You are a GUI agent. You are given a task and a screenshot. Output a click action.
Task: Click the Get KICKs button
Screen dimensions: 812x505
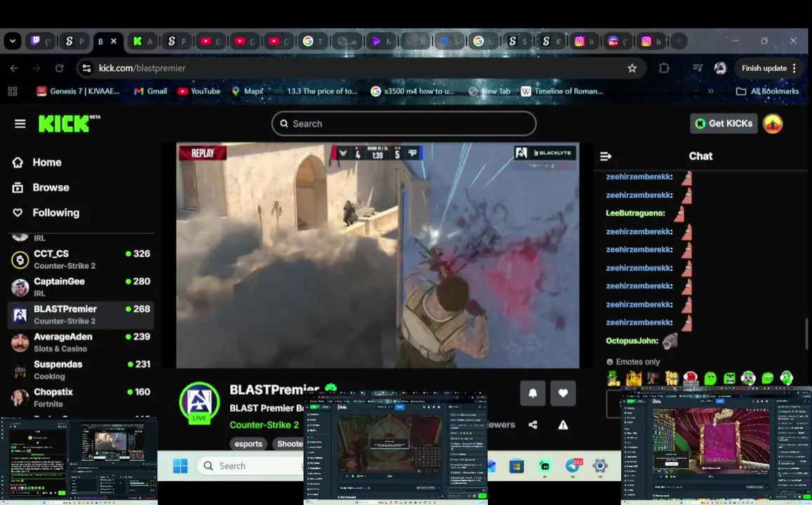[724, 123]
